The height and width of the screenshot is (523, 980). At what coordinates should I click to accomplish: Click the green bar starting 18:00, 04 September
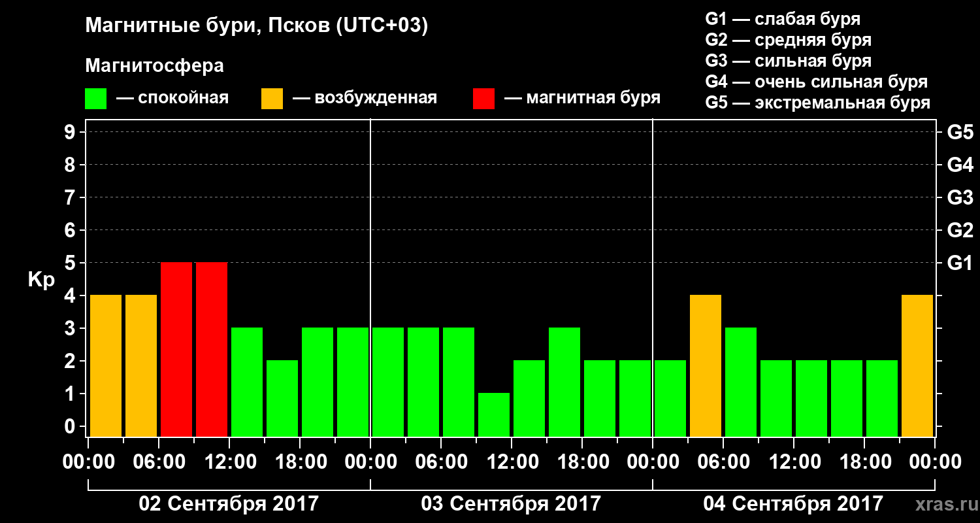coord(882,398)
